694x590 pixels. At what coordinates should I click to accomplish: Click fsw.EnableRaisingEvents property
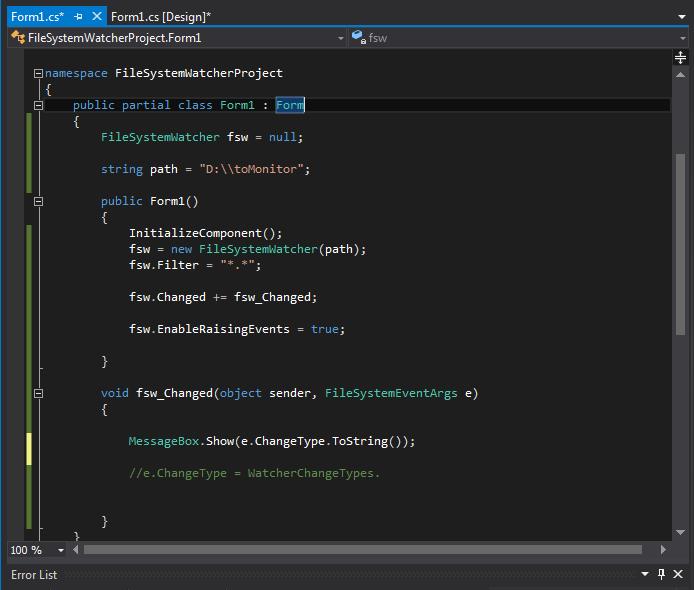(209, 329)
